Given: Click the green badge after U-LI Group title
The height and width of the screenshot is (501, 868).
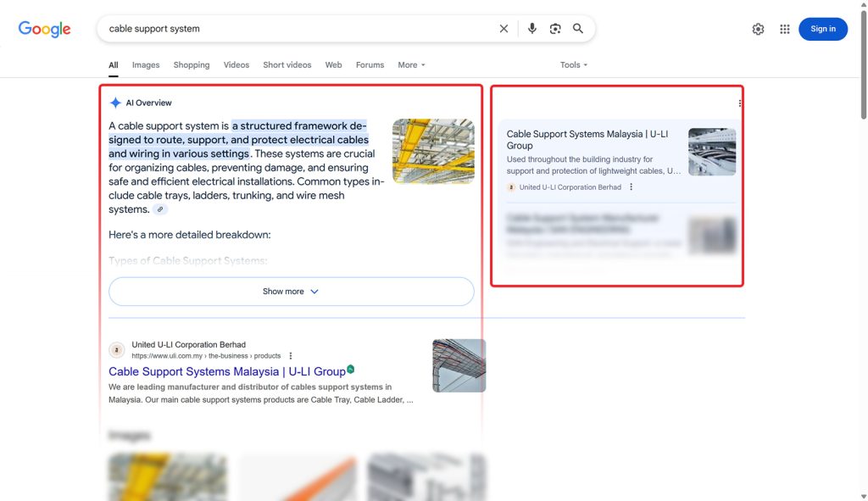Looking at the screenshot, I should click(x=351, y=370).
